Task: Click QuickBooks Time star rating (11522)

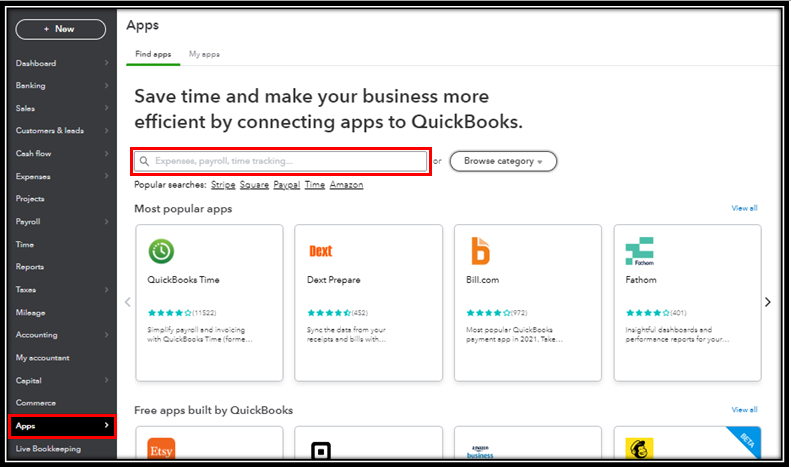Action: tap(182, 313)
